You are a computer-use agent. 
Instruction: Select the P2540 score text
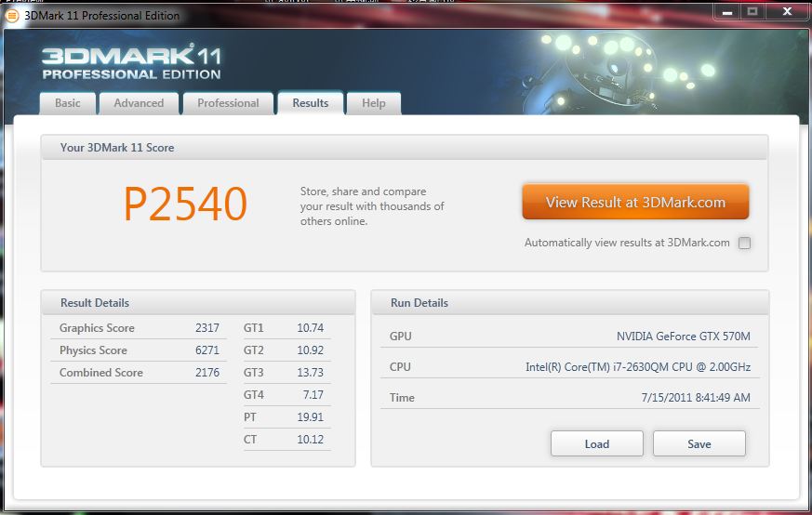coord(185,204)
